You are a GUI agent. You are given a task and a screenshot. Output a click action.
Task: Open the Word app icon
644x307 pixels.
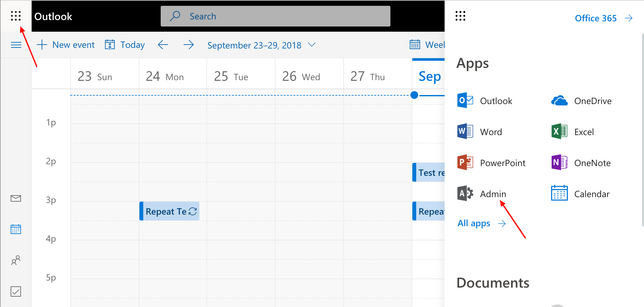(465, 132)
